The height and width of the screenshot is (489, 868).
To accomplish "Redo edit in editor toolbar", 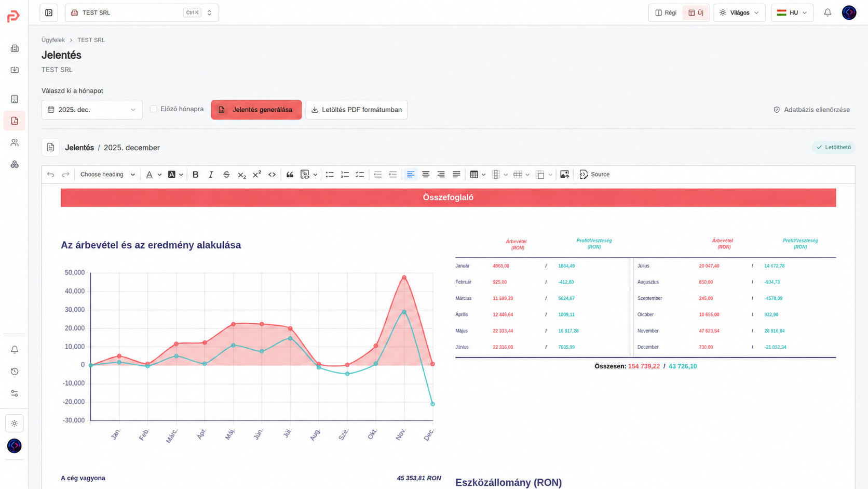I will tap(65, 175).
